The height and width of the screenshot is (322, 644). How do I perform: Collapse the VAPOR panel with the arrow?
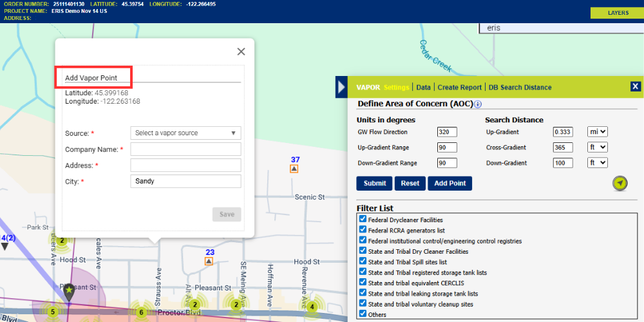[342, 87]
